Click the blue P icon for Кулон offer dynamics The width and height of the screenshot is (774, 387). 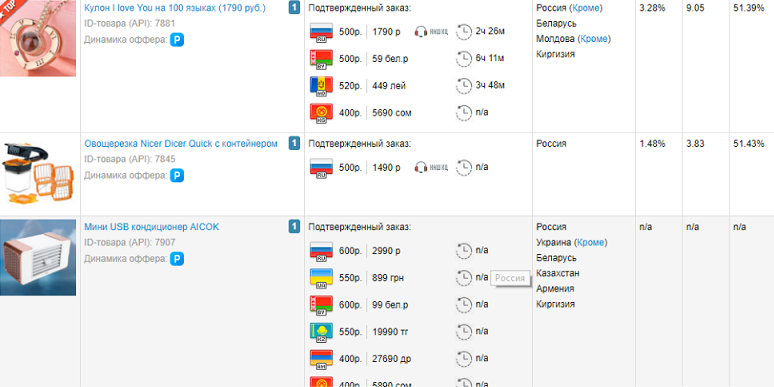[177, 40]
